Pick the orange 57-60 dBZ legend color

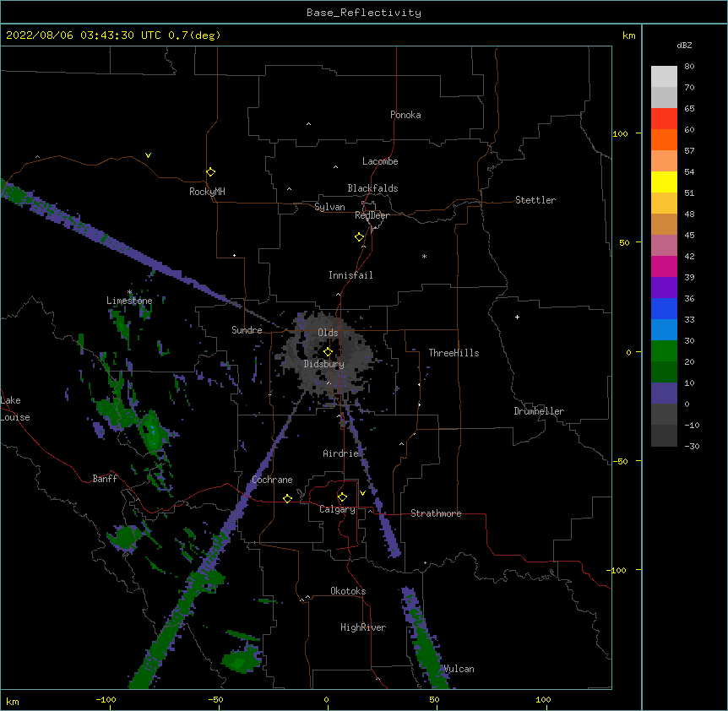[x=664, y=139]
